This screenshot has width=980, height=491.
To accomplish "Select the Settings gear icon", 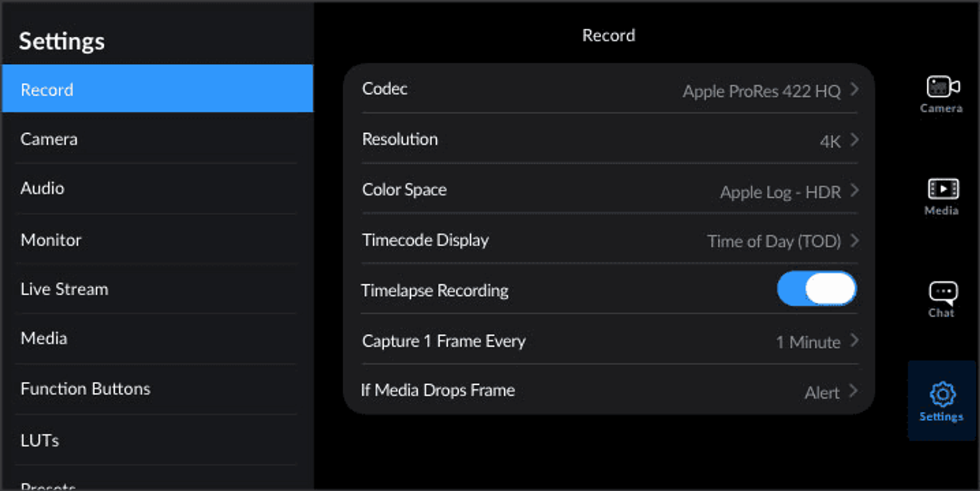I will click(942, 394).
